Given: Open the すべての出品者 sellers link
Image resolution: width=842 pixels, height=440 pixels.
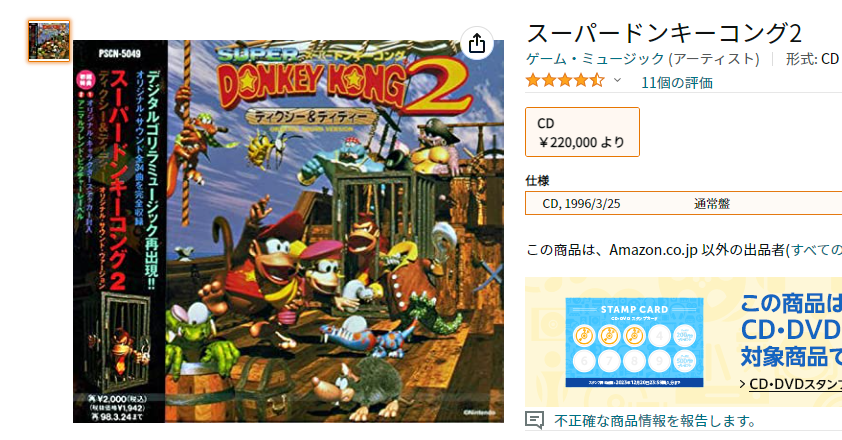Looking at the screenshot, I should point(814,250).
